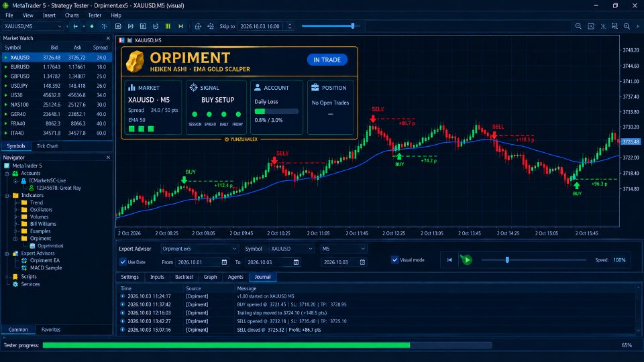Click the crosshair tool icon in top toolbar

[x=198, y=26]
